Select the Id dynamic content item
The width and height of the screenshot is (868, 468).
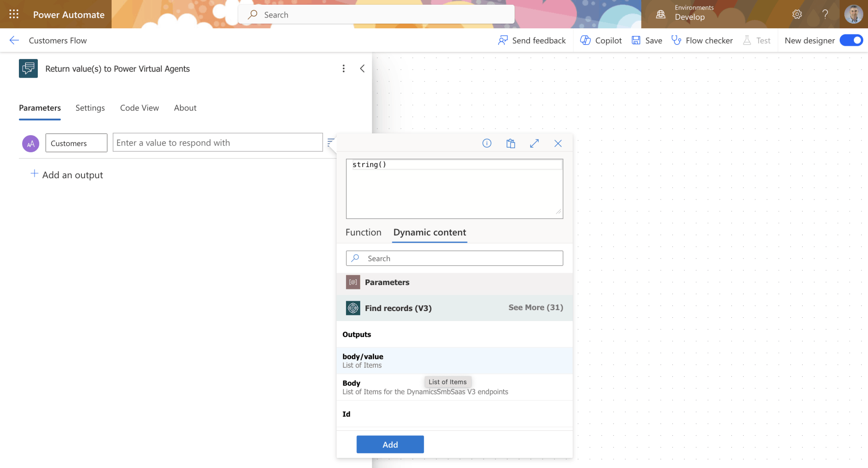pos(454,414)
